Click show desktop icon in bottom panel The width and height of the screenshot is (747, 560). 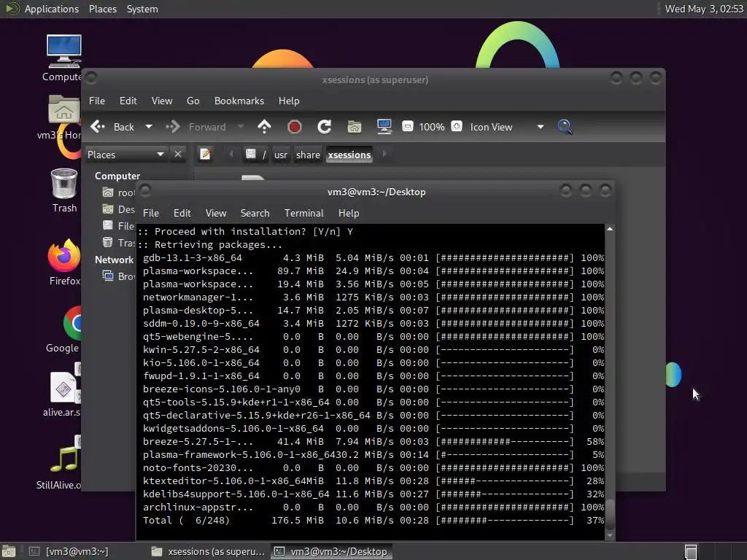pyautogui.click(x=9, y=551)
